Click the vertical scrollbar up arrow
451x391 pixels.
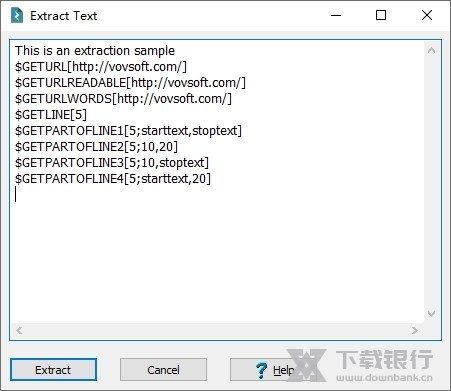coord(431,50)
